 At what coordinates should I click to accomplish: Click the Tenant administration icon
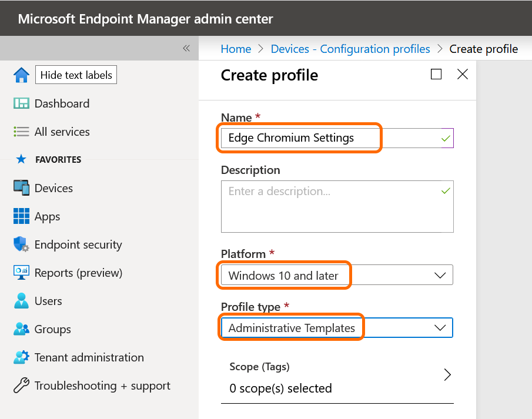pos(21,357)
